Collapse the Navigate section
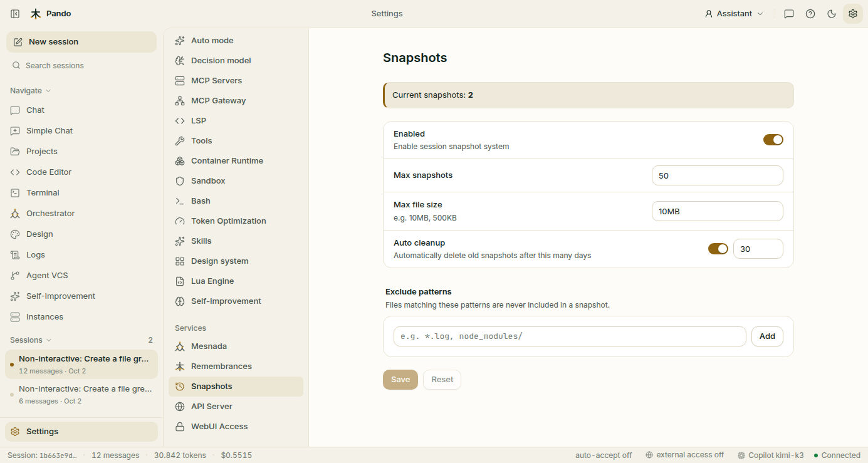Screen dimensions: 868x463 point(31,91)
